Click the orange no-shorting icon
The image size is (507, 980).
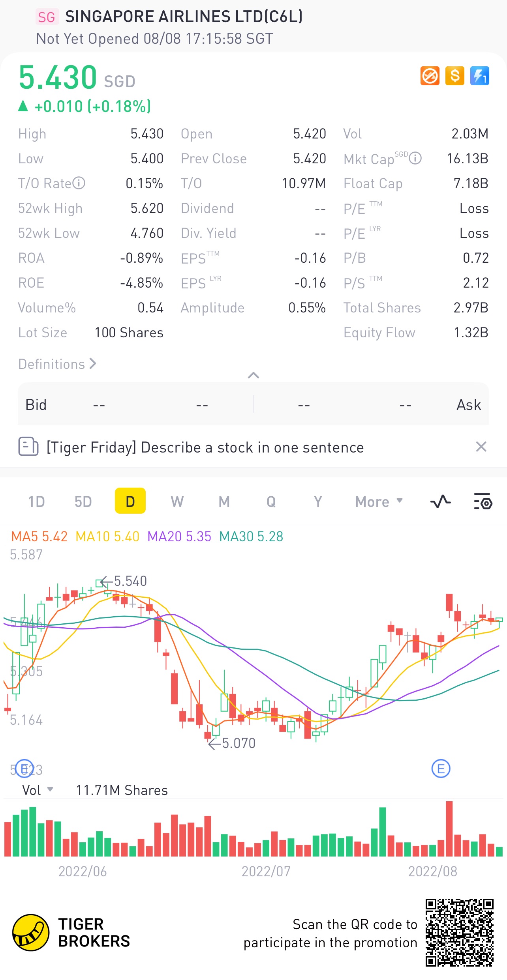[430, 76]
